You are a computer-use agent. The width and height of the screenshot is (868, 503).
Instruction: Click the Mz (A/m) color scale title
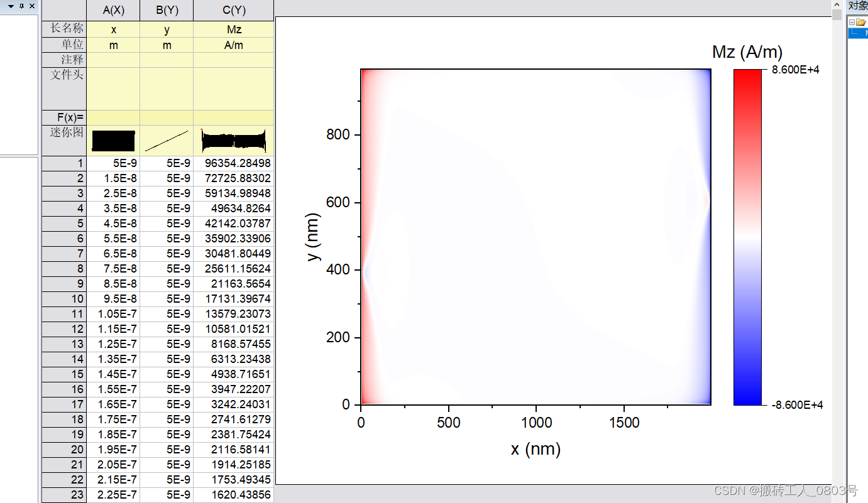coord(747,51)
